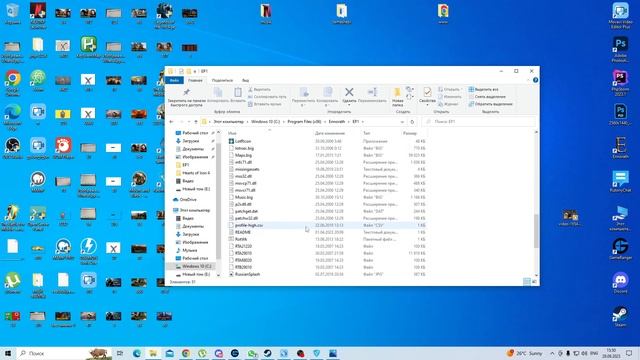Open OneDrive in the navigation pane
640x360 pixels.
(188, 200)
